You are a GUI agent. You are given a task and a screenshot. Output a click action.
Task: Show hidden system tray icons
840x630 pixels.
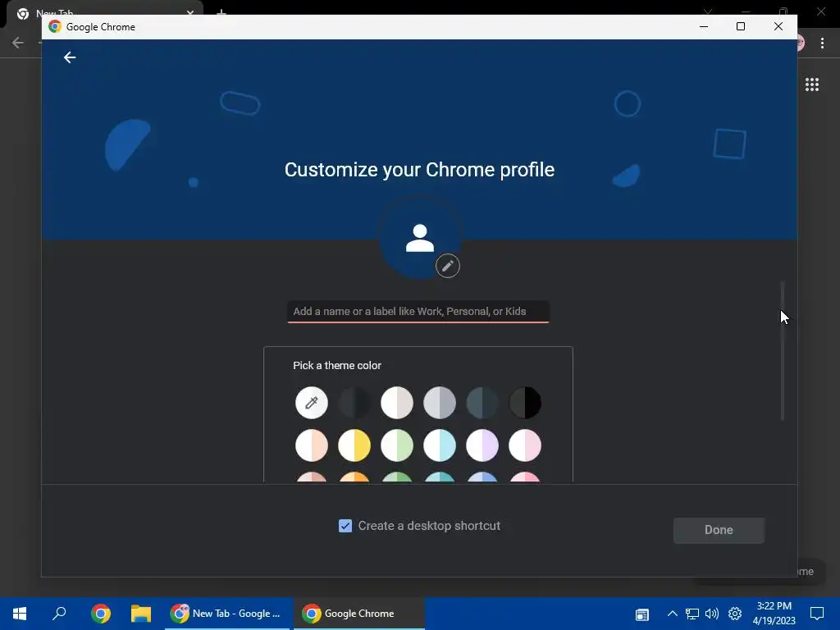pyautogui.click(x=673, y=614)
